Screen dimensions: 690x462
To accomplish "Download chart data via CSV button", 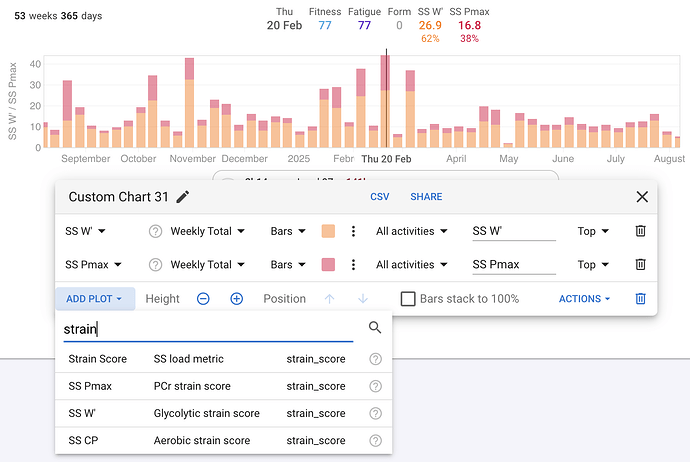I will [x=380, y=197].
